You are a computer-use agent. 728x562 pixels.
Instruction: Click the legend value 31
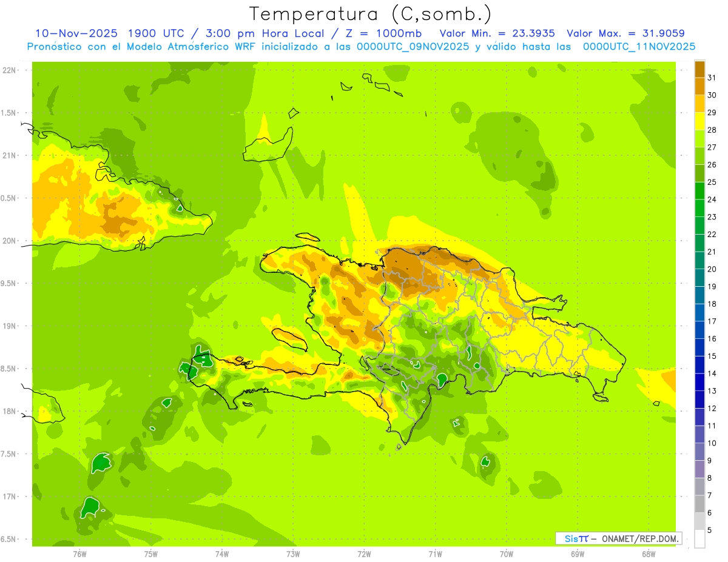pyautogui.click(x=712, y=77)
